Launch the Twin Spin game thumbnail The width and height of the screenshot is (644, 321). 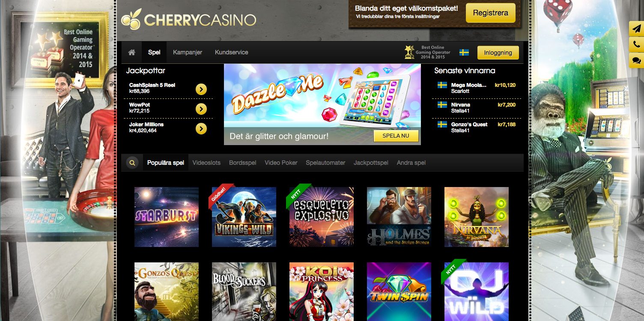[x=399, y=291]
